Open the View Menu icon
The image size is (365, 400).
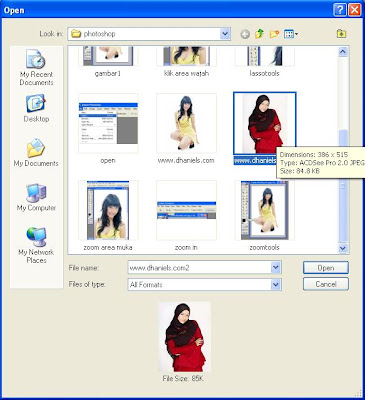click(291, 34)
